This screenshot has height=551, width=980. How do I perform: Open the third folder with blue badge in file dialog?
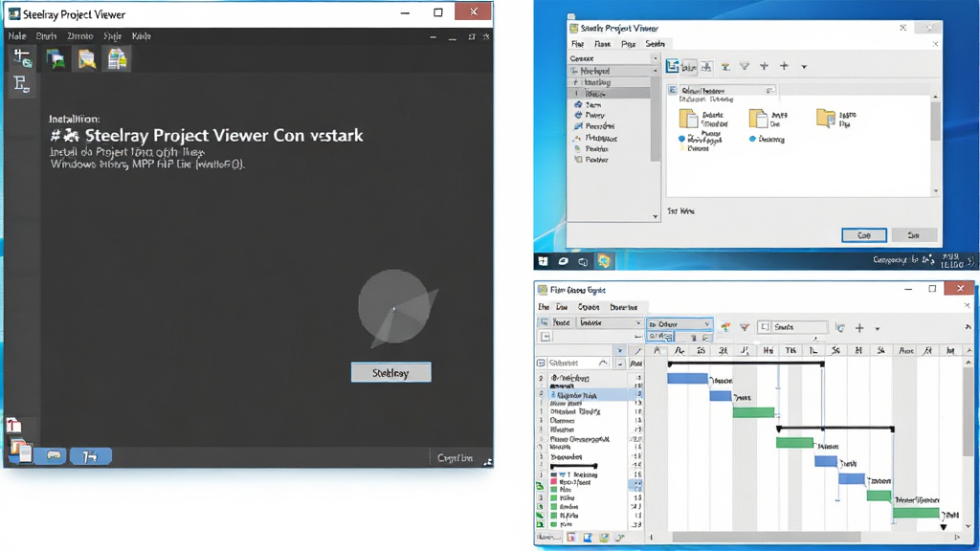pyautogui.click(x=826, y=118)
